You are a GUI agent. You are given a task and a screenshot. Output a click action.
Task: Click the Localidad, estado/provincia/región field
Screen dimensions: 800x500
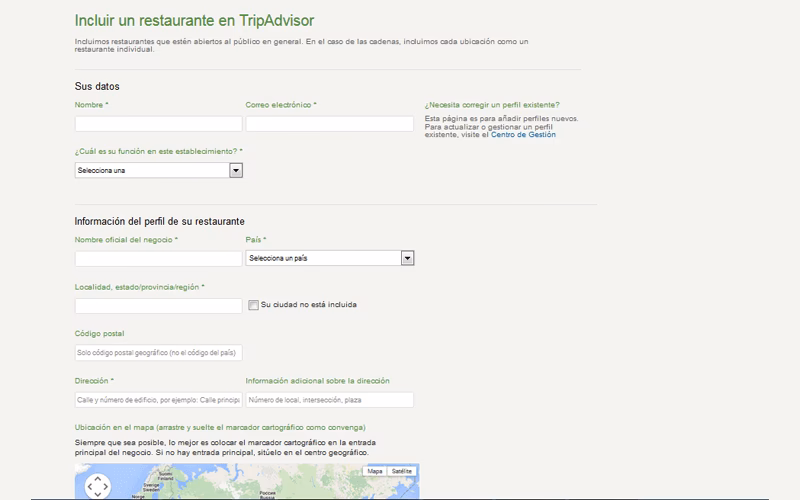[x=158, y=306]
